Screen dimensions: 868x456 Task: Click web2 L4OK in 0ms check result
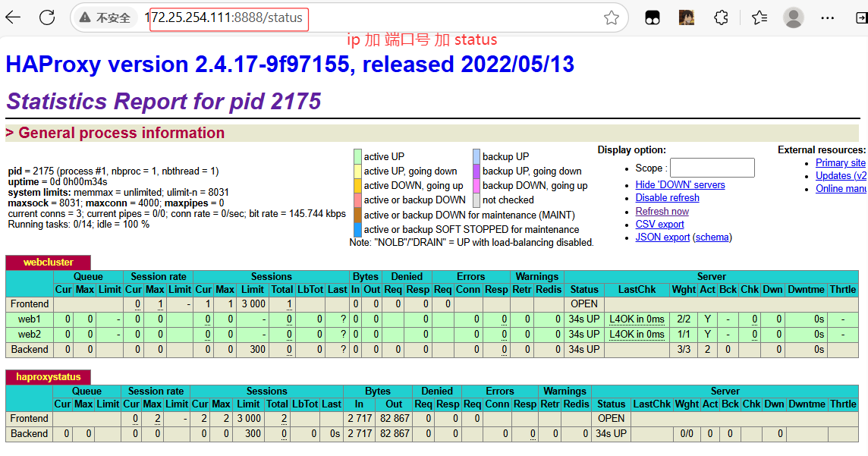637,335
